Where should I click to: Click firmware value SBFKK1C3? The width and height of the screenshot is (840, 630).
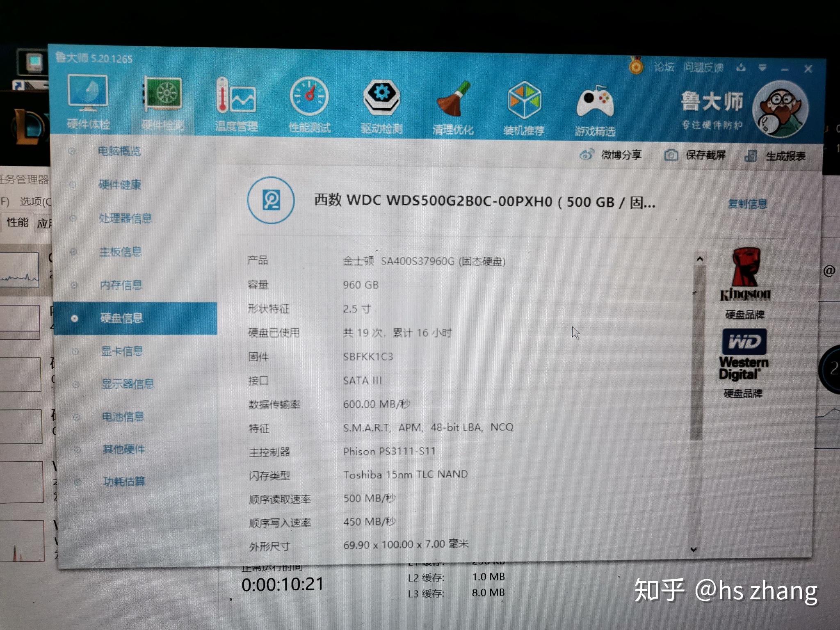click(x=368, y=356)
